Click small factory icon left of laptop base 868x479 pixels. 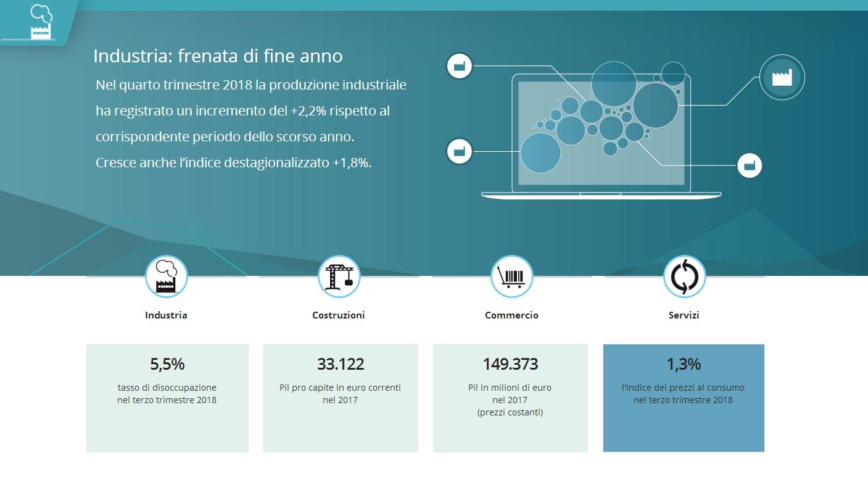click(459, 151)
